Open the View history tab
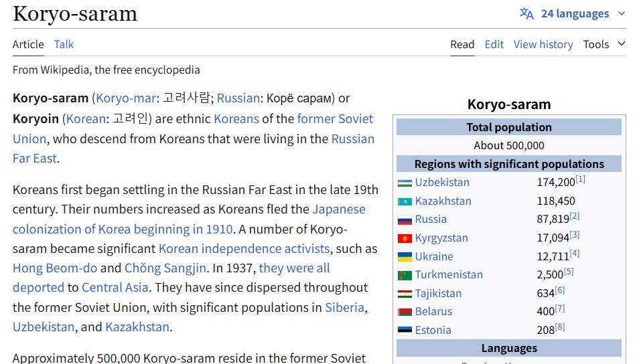This screenshot has height=364, width=637. click(543, 44)
